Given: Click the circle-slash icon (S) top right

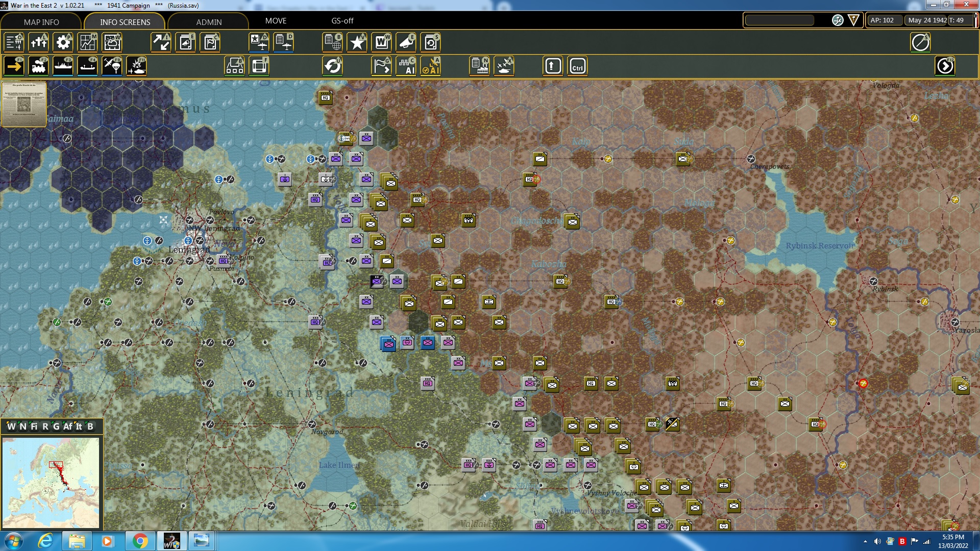Looking at the screenshot, I should point(920,42).
